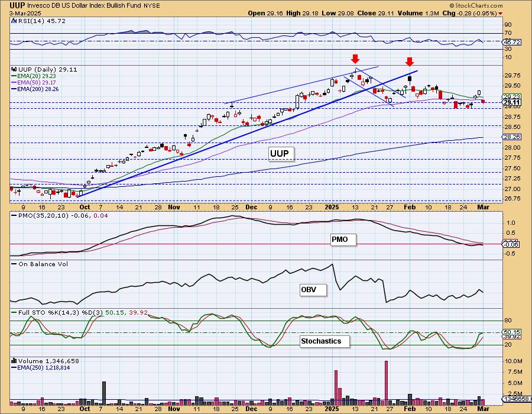Click the blue EMA(250) legend line swatch
The height and width of the screenshot is (414, 532).
click(x=14, y=367)
